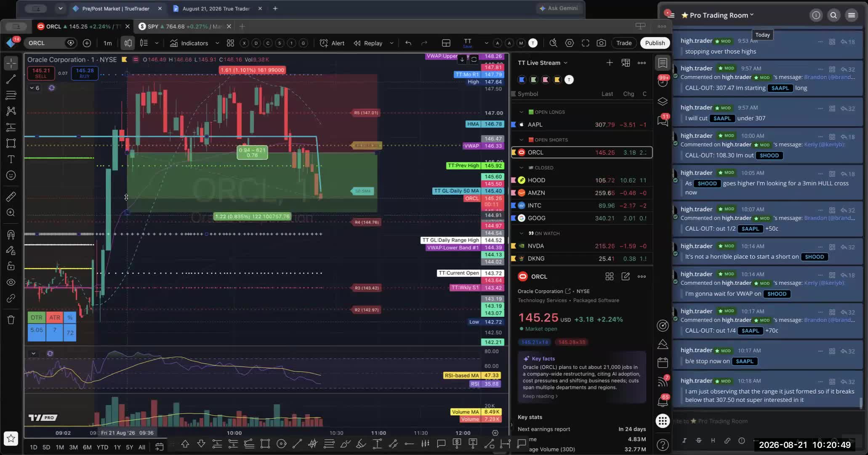Open the forecasting and measurement tools
The image size is (868, 455).
(x=11, y=127)
